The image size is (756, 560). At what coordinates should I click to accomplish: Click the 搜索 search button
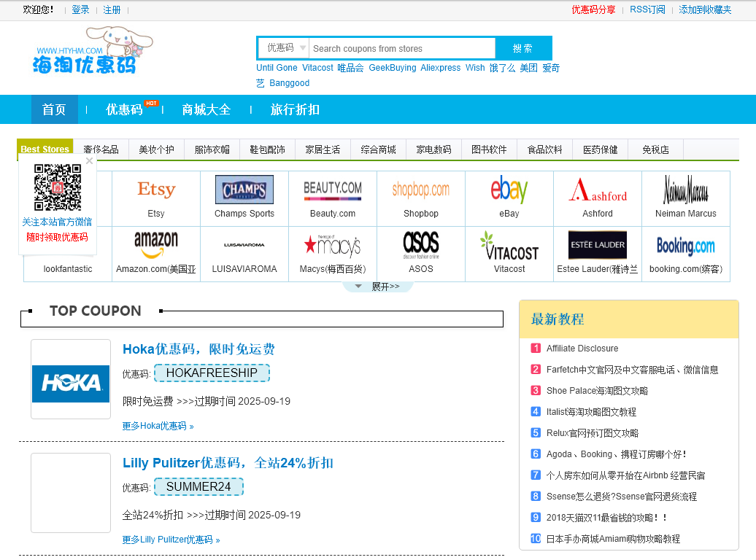click(x=524, y=48)
